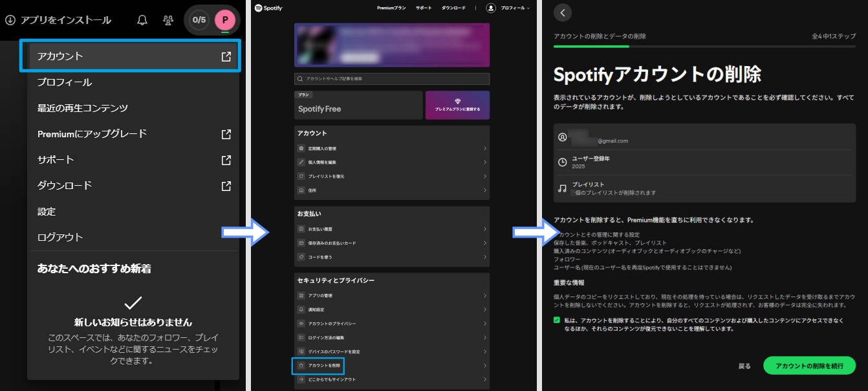Screen dimensions: 868x391
Task: Click the green deletion progress bar
Action: coord(591,46)
